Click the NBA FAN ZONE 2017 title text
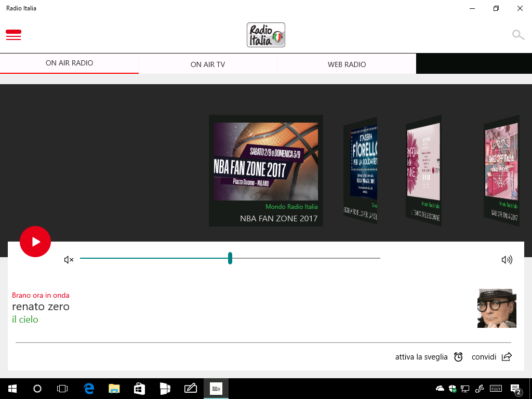The height and width of the screenshot is (399, 532). point(279,219)
